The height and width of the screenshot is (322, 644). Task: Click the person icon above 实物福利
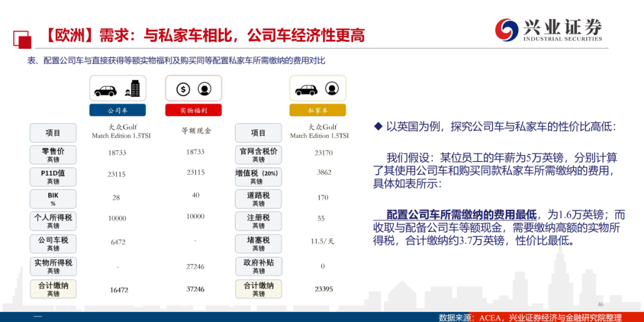(204, 89)
